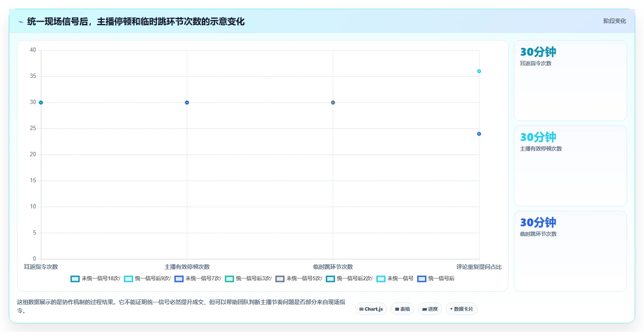Select the Chart.js chip
Screen dimensions: 644x332
(x=371, y=309)
